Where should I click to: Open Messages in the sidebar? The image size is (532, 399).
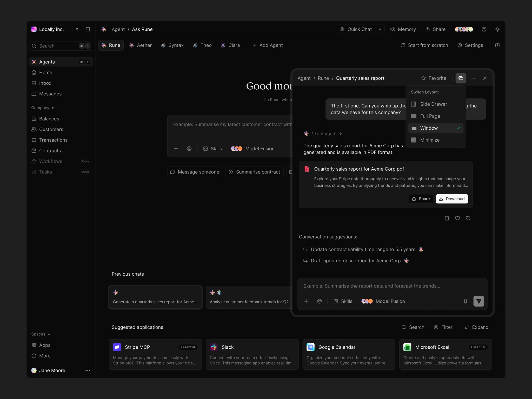(x=61, y=94)
